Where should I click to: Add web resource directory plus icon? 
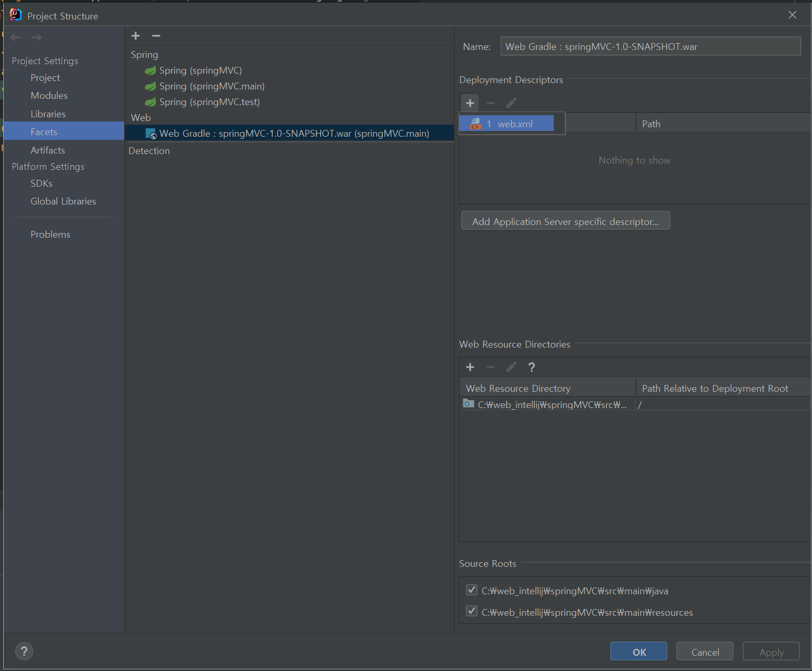coord(470,367)
